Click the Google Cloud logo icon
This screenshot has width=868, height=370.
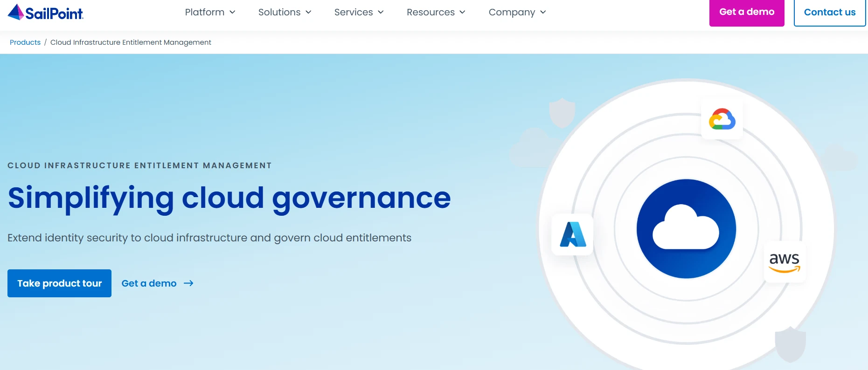coord(722,119)
